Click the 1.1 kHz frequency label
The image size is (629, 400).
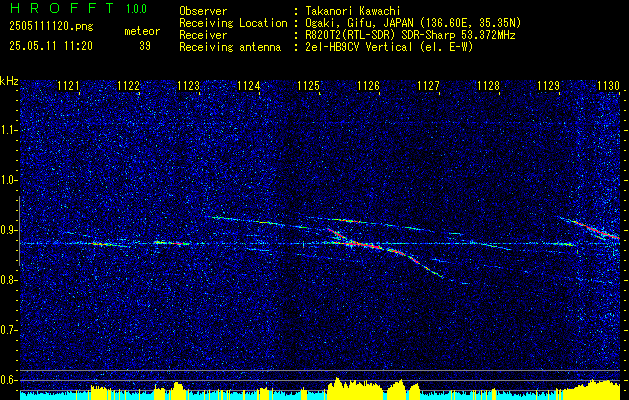(x=8, y=130)
